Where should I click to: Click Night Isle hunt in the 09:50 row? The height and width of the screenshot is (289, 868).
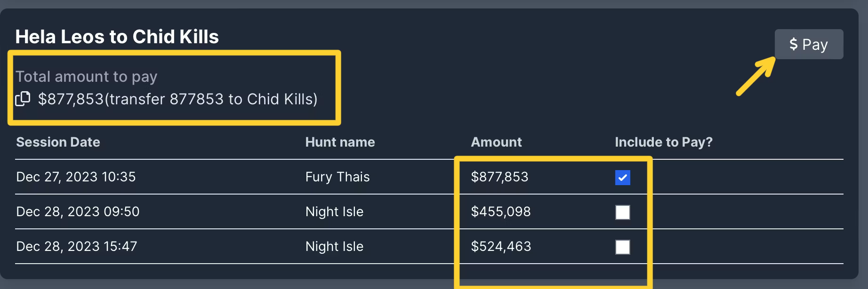pyautogui.click(x=334, y=211)
